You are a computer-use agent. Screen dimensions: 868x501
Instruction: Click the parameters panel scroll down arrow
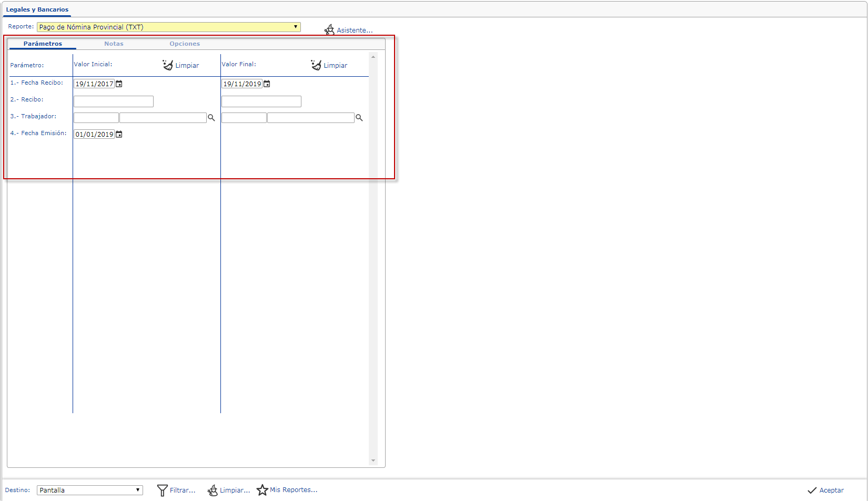point(374,461)
